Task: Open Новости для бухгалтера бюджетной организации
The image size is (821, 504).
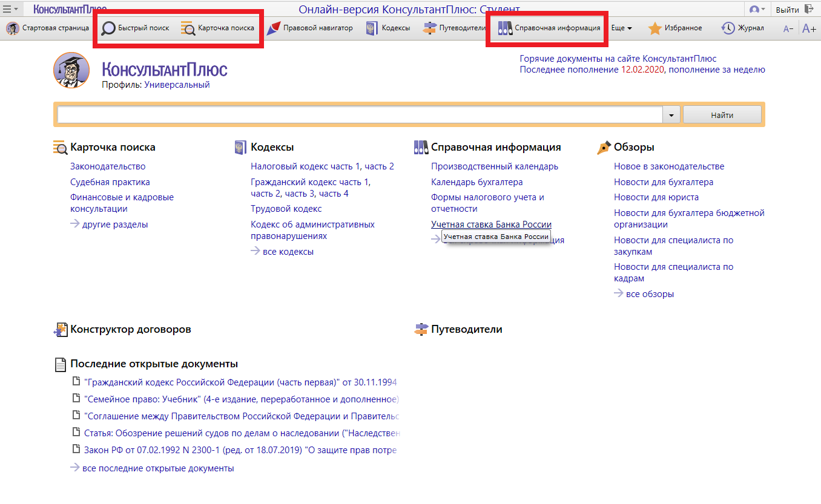Action: point(689,218)
